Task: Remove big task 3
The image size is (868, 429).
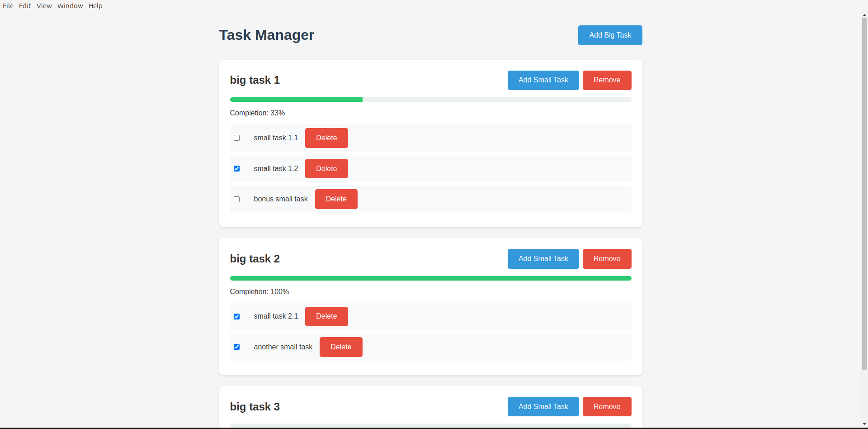Action: click(x=607, y=406)
